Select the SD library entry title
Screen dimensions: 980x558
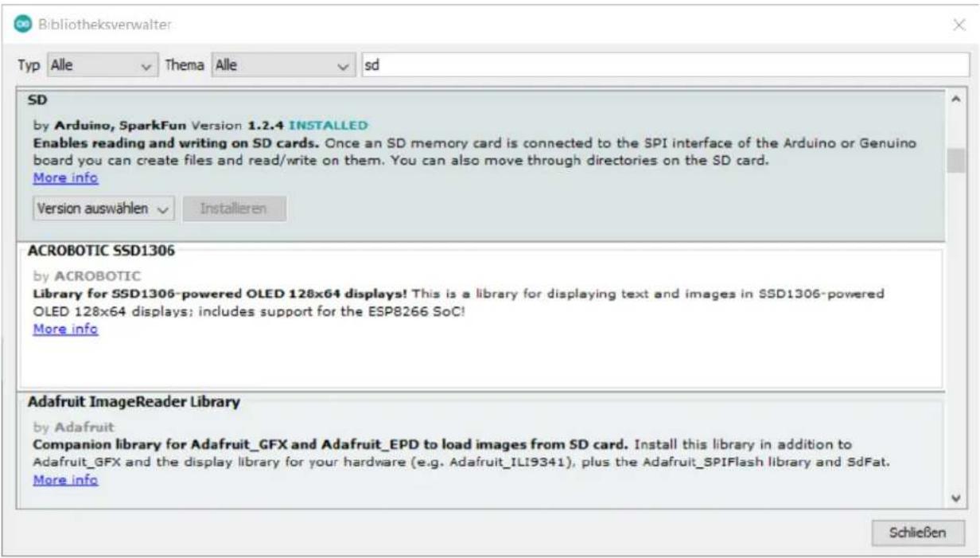37,102
